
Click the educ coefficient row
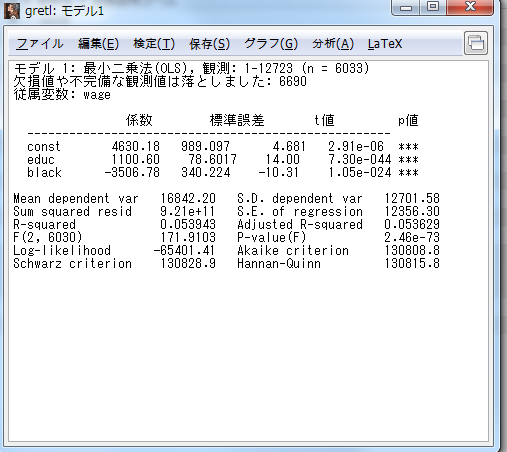[x=223, y=159]
